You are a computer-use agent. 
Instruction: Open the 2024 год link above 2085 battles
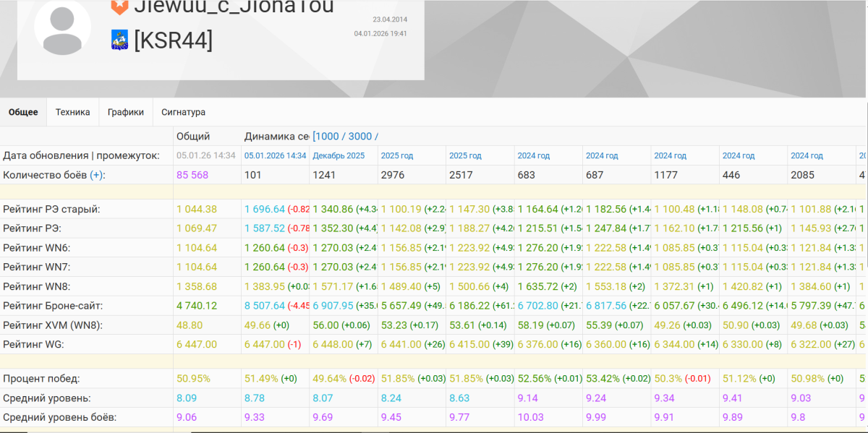pyautogui.click(x=807, y=155)
